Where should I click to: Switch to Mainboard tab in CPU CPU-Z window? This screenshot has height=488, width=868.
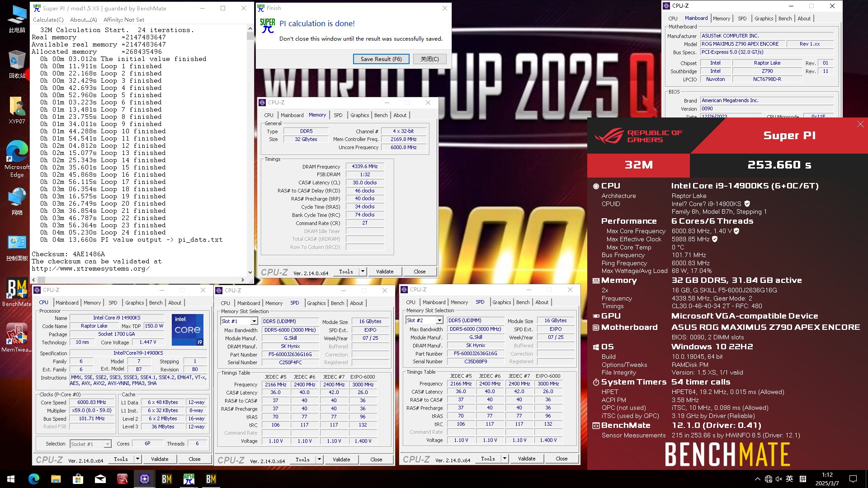(x=67, y=303)
